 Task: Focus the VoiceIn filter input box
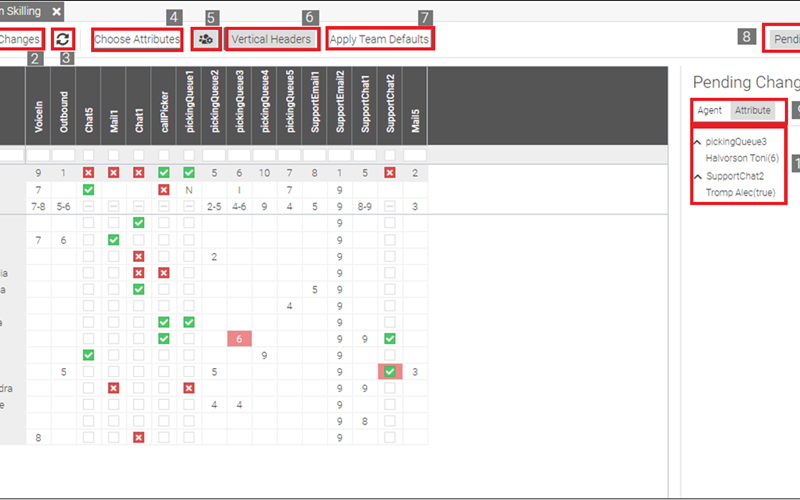tap(38, 155)
